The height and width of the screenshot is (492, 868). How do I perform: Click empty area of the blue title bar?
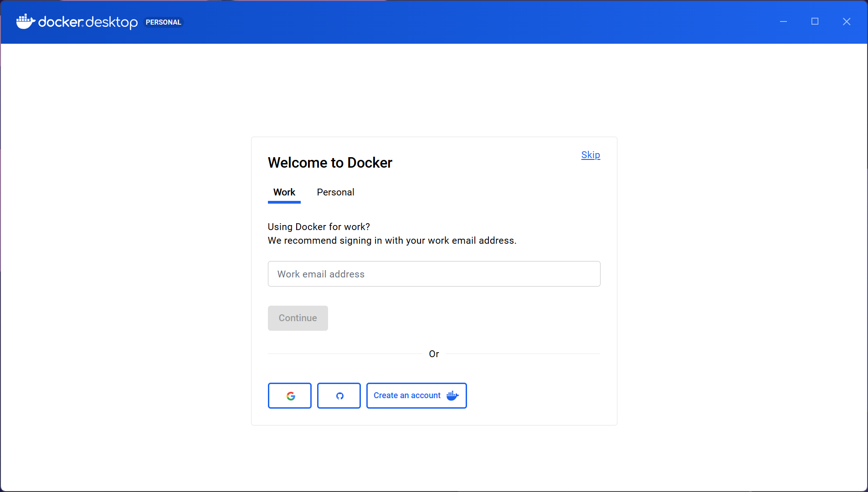click(456, 22)
